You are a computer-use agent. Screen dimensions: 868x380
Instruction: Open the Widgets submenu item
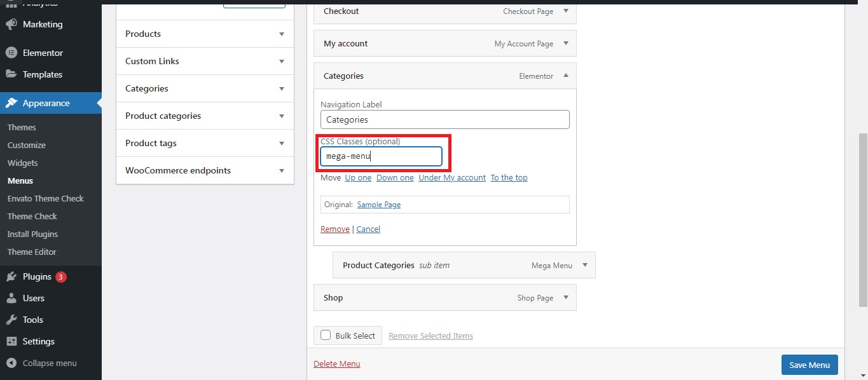click(x=22, y=163)
